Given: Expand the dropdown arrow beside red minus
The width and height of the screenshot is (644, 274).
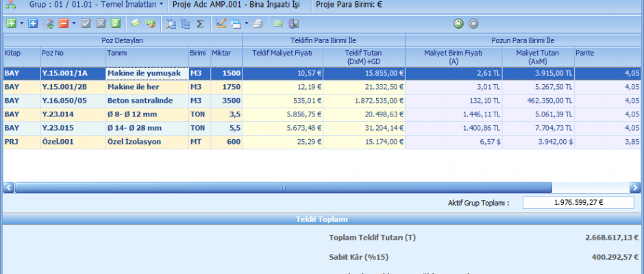Looking at the screenshot, I should 73,23.
